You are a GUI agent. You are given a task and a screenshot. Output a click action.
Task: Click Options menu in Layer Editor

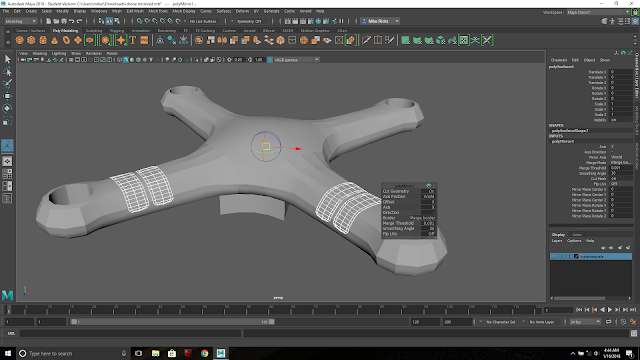(574, 241)
